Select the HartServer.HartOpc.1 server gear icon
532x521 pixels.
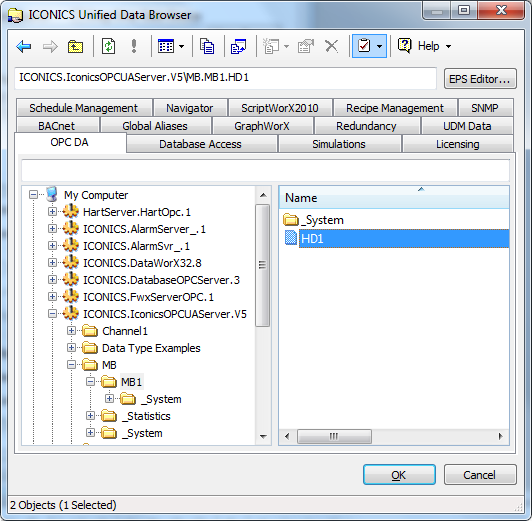tap(71, 211)
